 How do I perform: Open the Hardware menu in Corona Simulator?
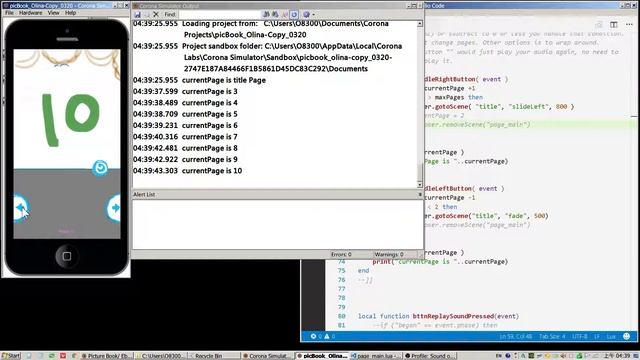(31, 13)
